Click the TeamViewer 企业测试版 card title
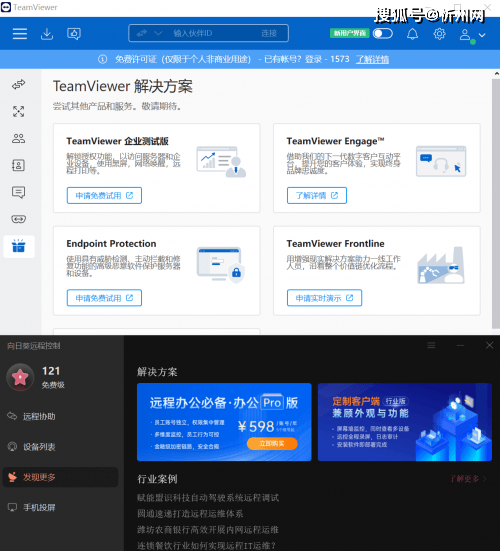Image resolution: width=500 pixels, height=551 pixels. [x=117, y=141]
